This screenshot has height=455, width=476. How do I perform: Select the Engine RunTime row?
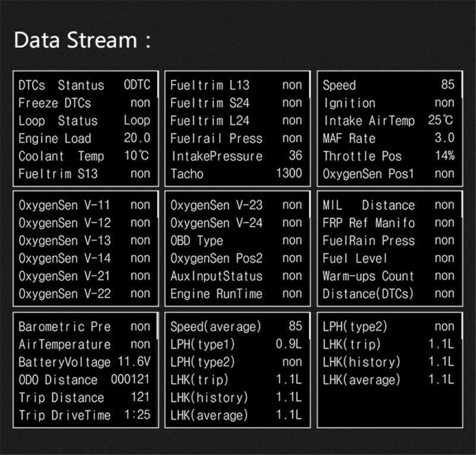pyautogui.click(x=236, y=294)
